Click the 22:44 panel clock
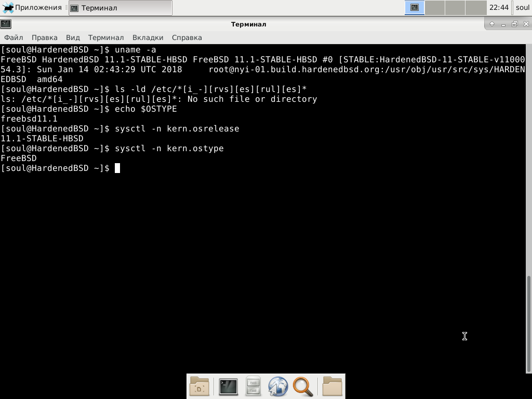The image size is (532, 399). (499, 7)
